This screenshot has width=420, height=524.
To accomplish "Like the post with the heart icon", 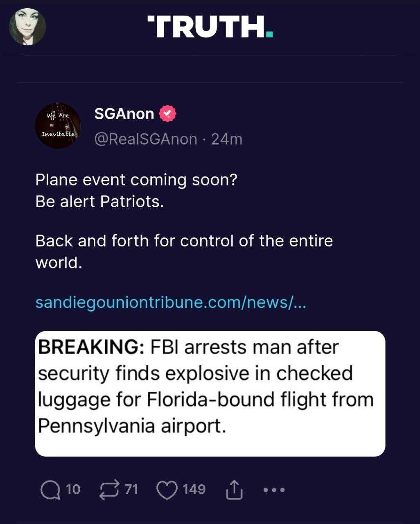I will pyautogui.click(x=167, y=490).
